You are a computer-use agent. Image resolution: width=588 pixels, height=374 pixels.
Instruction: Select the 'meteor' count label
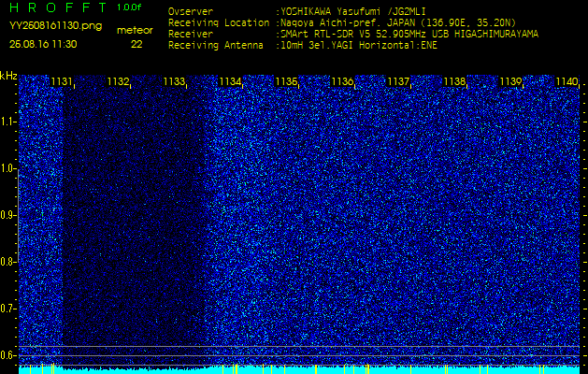pyautogui.click(x=135, y=31)
